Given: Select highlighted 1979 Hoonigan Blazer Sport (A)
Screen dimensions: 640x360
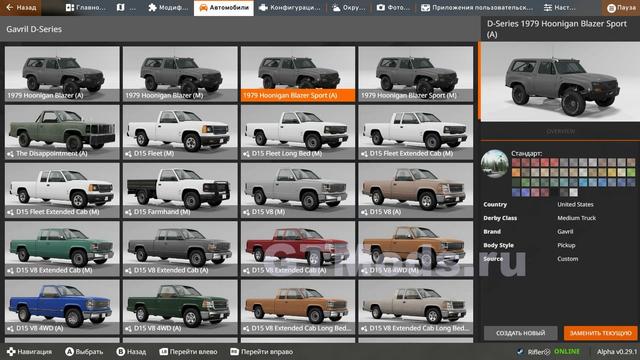Looking at the screenshot, I should click(298, 73).
